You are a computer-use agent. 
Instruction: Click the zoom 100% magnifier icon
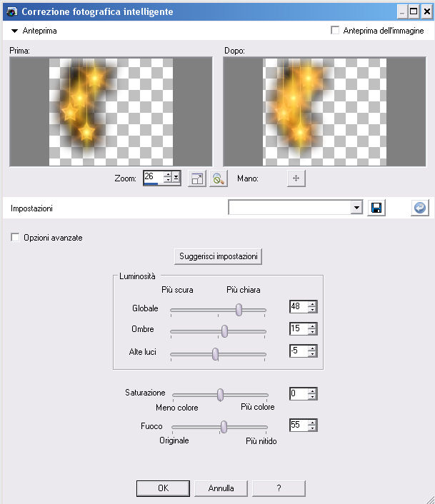[219, 178]
